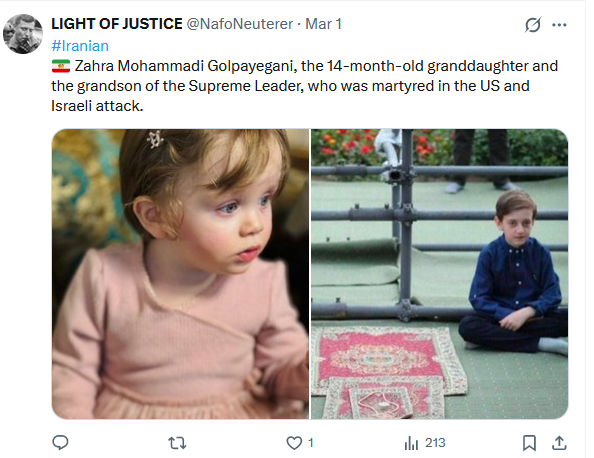Open the @NafoNeuterer handle link
The height and width of the screenshot is (458, 594).
(240, 24)
